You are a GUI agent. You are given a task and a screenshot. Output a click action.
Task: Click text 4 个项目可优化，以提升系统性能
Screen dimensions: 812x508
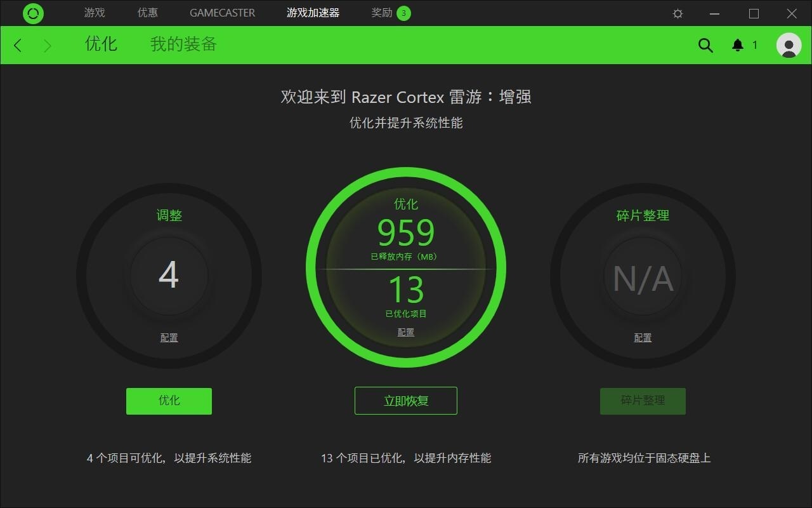(169, 458)
